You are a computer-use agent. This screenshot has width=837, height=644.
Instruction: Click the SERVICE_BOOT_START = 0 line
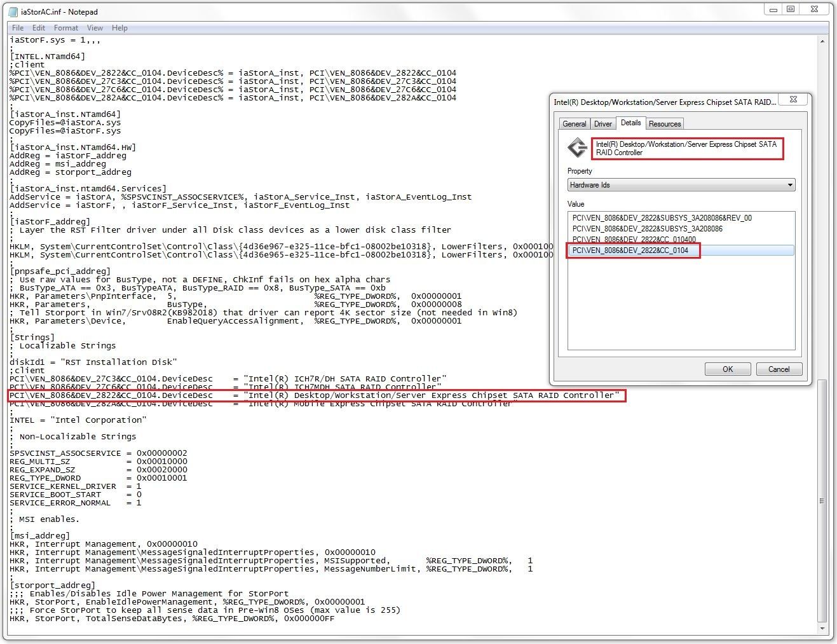pyautogui.click(x=75, y=495)
